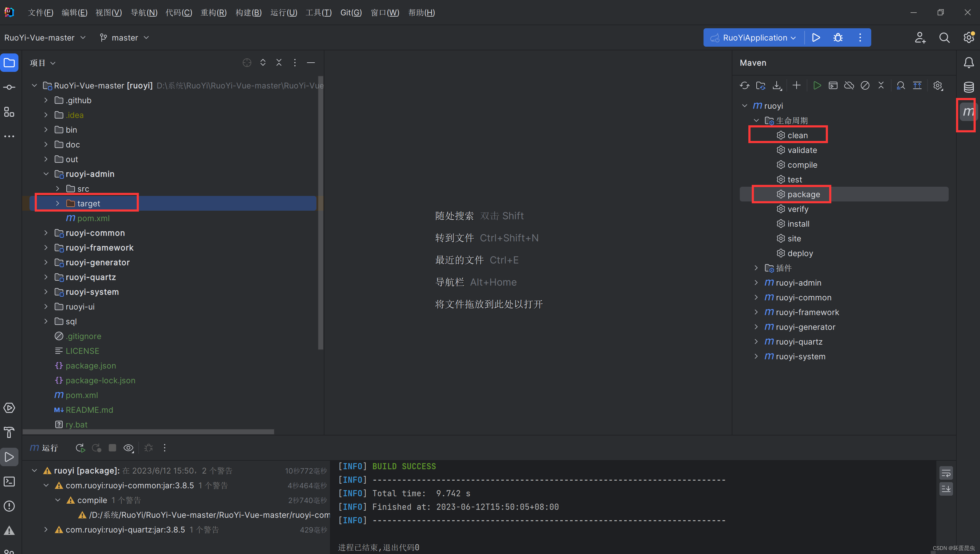
Task: Open Search Everywhere magnifier icon
Action: (x=944, y=38)
